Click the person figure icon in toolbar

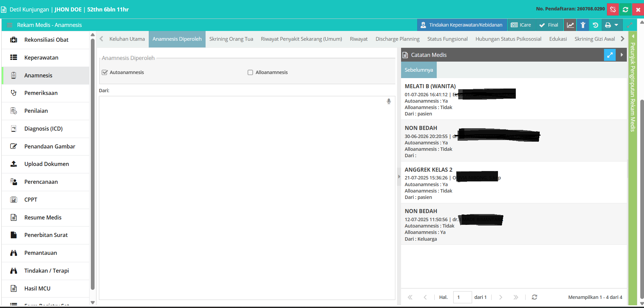(x=583, y=25)
